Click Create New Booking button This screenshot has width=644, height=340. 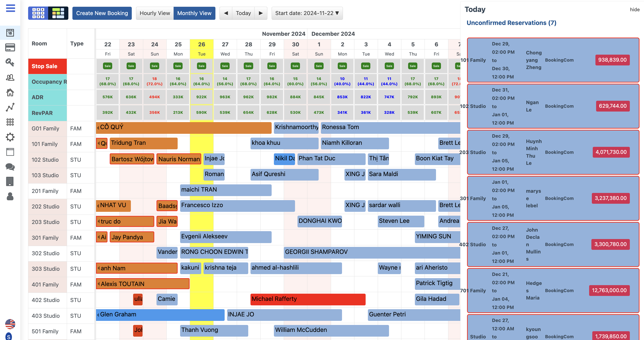102,13
